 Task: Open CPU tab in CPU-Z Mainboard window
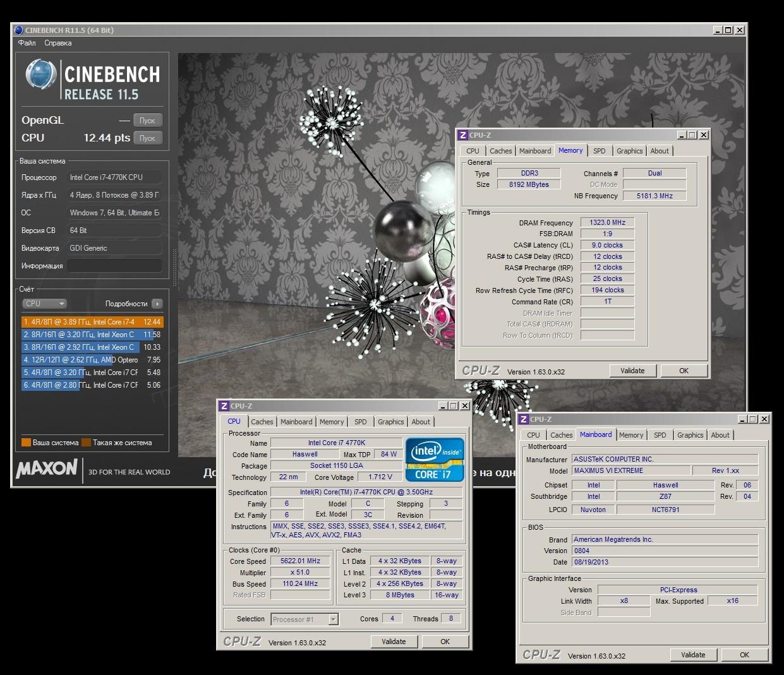tap(534, 435)
